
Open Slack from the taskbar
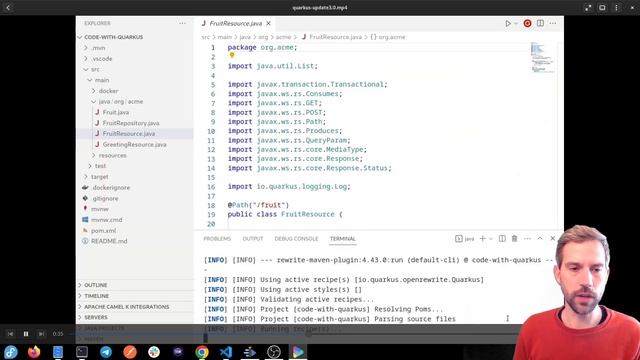[154, 352]
